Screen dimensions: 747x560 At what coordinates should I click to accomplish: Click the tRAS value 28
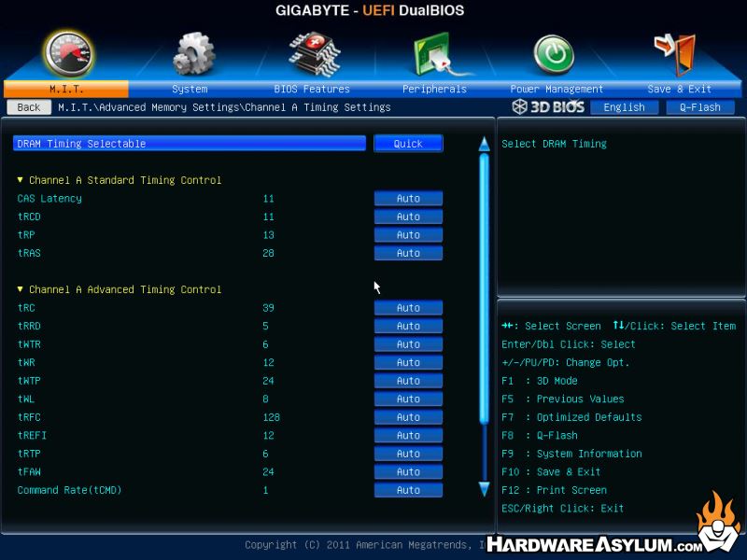(268, 253)
